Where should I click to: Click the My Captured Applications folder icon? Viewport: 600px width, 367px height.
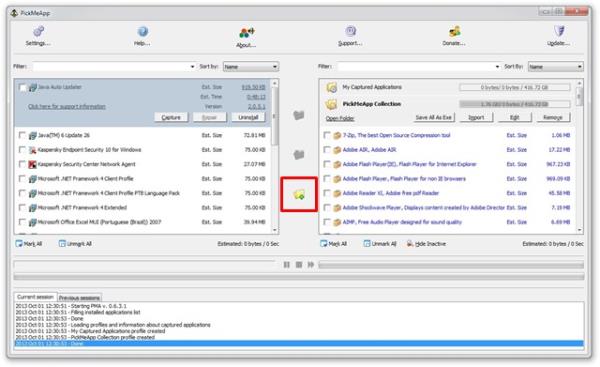click(x=331, y=87)
